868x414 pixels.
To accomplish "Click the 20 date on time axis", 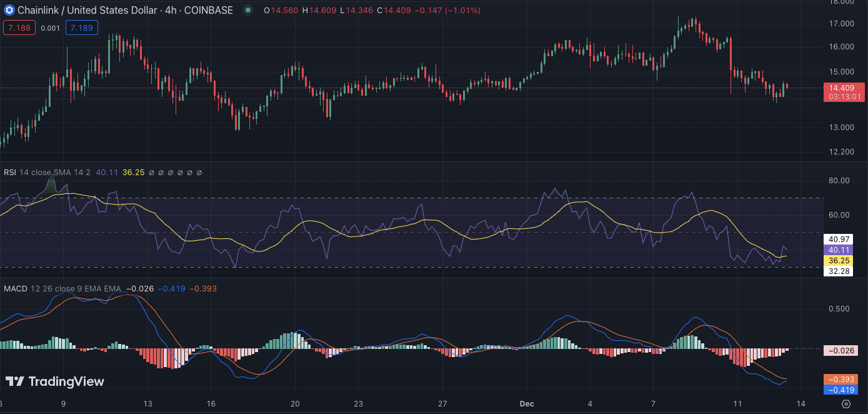I will click(x=296, y=404).
